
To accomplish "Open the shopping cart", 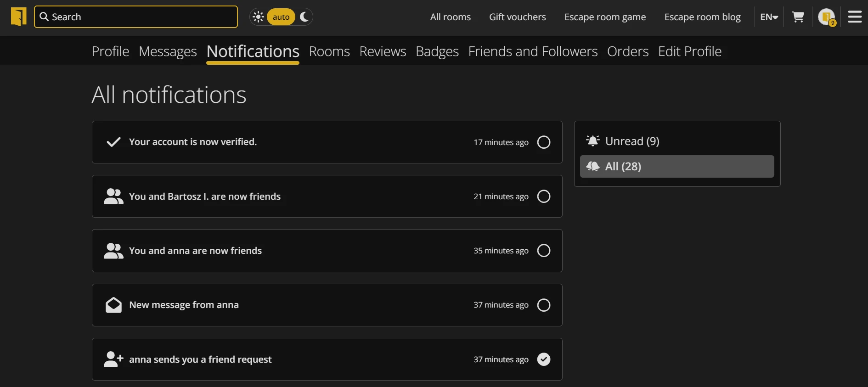I will pos(798,17).
